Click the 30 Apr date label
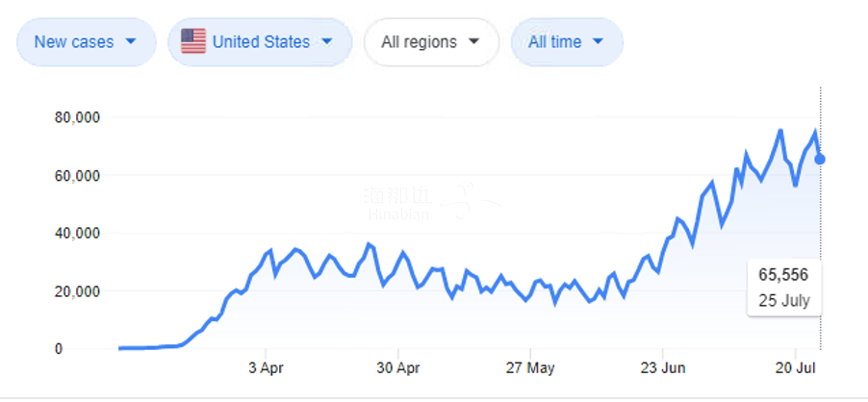 (397, 367)
